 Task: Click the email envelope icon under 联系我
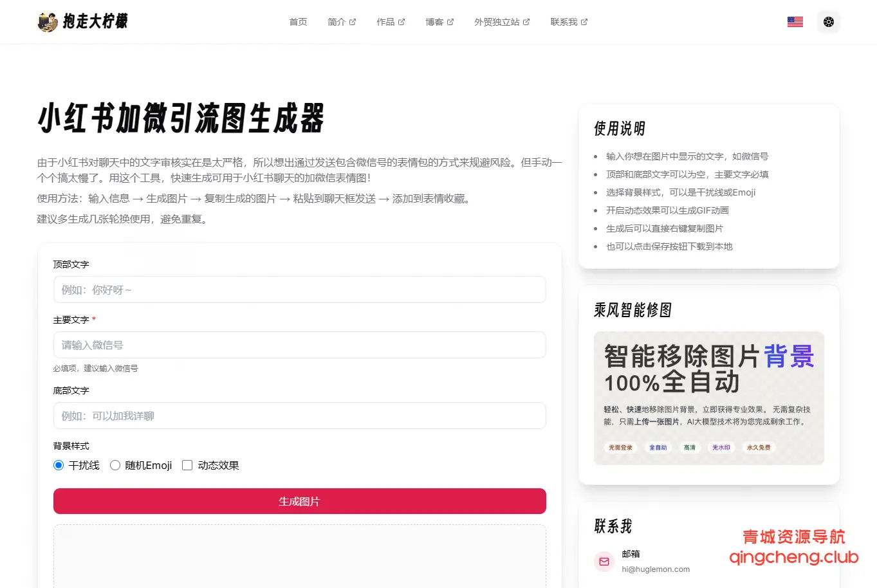tap(604, 561)
